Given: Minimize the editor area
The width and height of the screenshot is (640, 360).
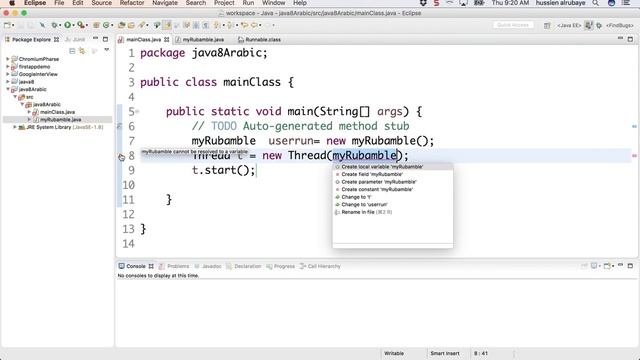Looking at the screenshot, I should click(x=620, y=38).
